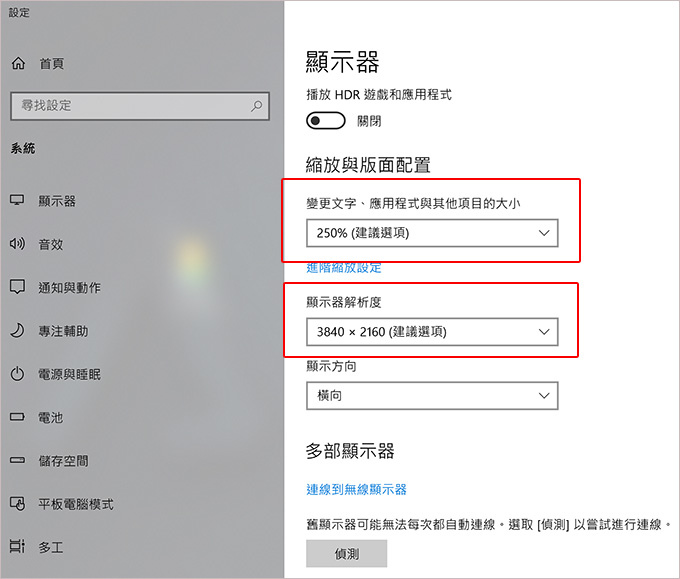This screenshot has width=680, height=579.
Task: Toggle the HDR 遊戲和應用程式 switch
Action: click(x=326, y=121)
